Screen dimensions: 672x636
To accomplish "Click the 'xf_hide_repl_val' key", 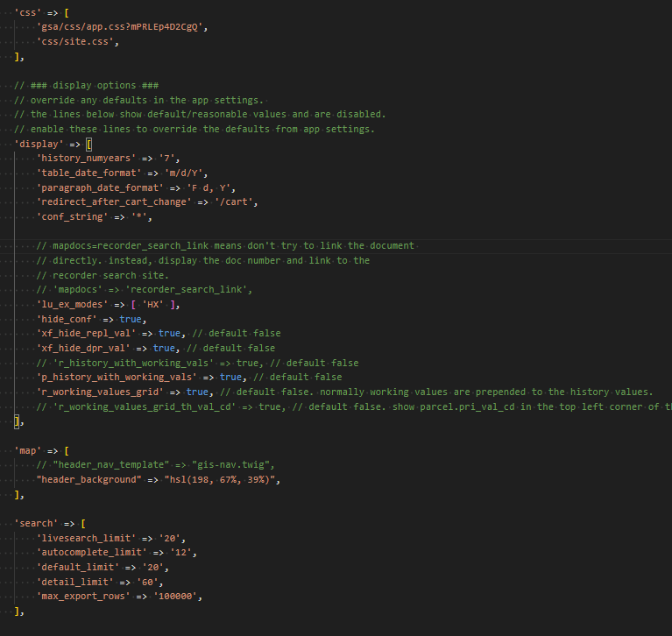I will click(x=83, y=334).
